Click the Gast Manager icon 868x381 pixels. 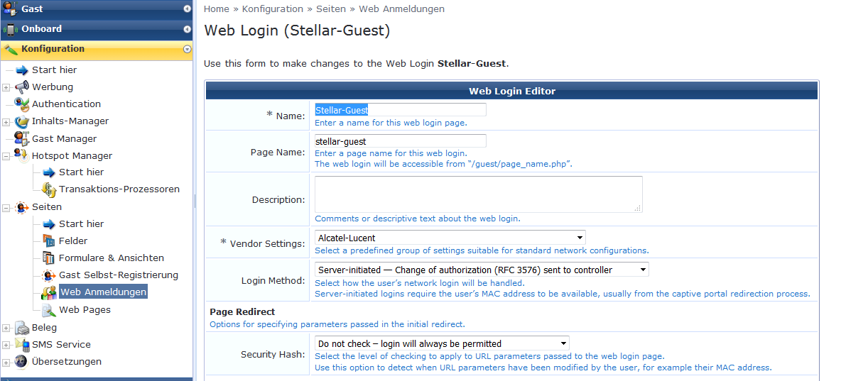point(22,138)
